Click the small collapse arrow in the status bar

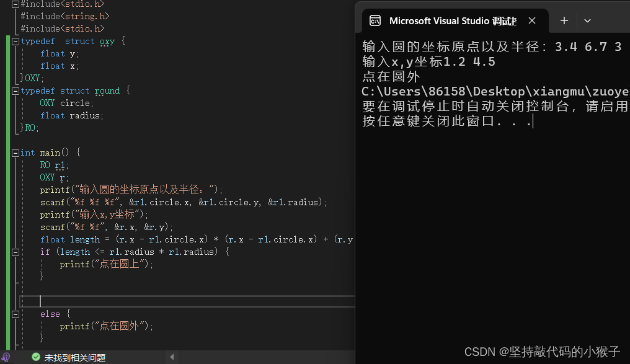[x=171, y=357]
